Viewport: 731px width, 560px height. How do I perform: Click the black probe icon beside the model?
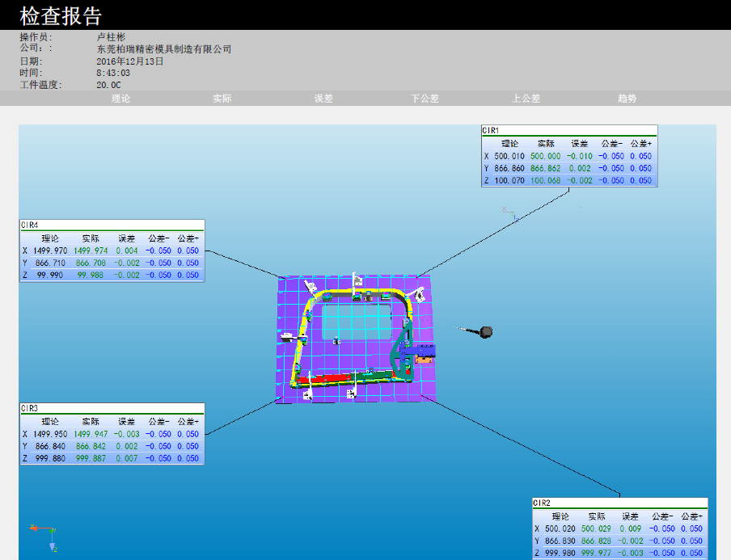(x=484, y=331)
